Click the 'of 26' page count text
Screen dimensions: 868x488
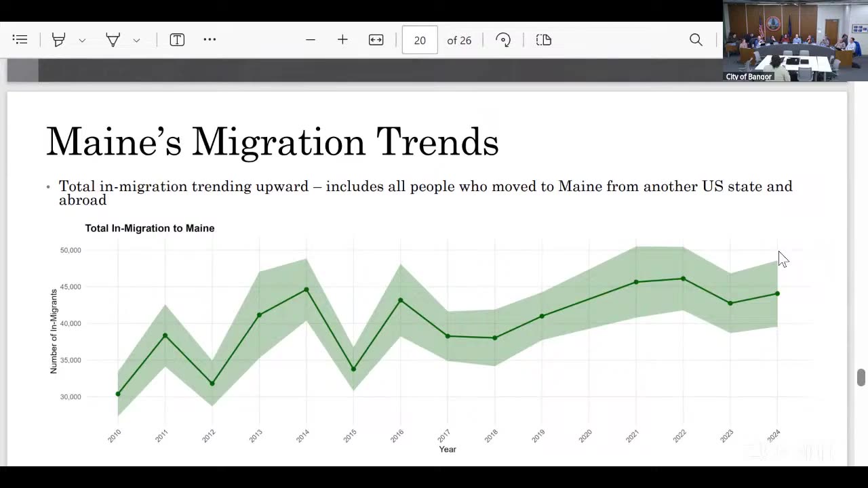tap(459, 41)
